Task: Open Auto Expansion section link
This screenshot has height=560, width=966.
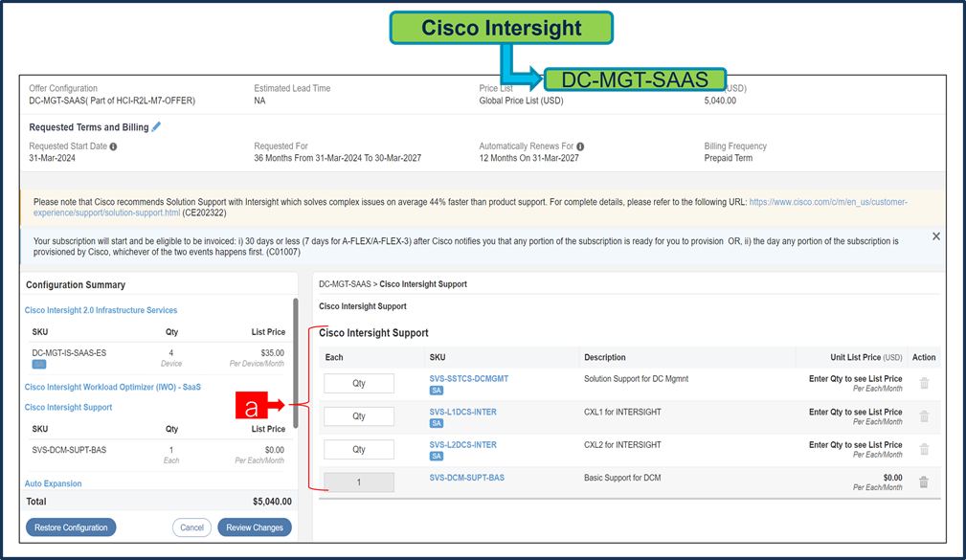Action: tap(53, 483)
